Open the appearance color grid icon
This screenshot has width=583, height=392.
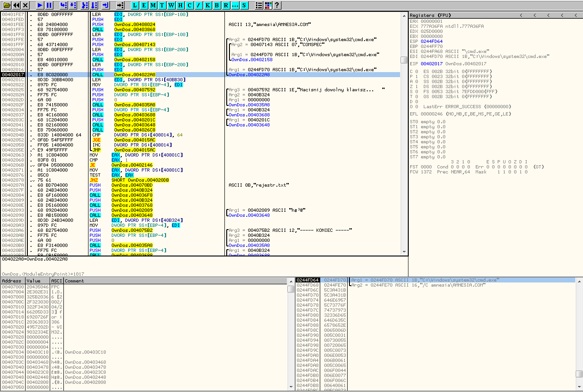(x=268, y=5)
